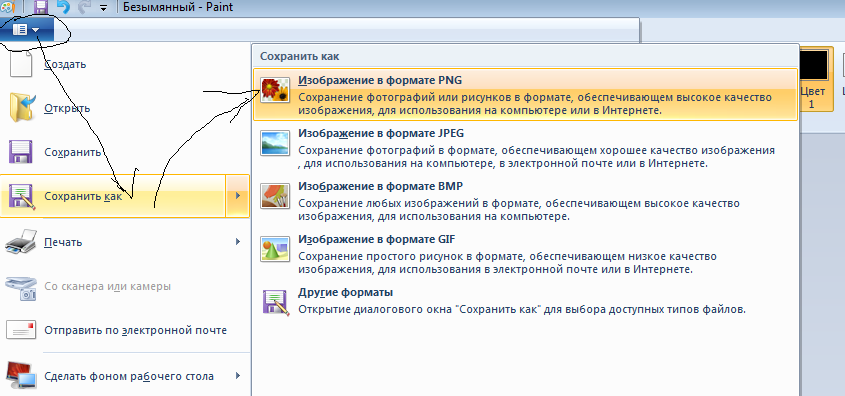Click the redo arrow in quick access toolbar
845x396 pixels.
tap(85, 7)
